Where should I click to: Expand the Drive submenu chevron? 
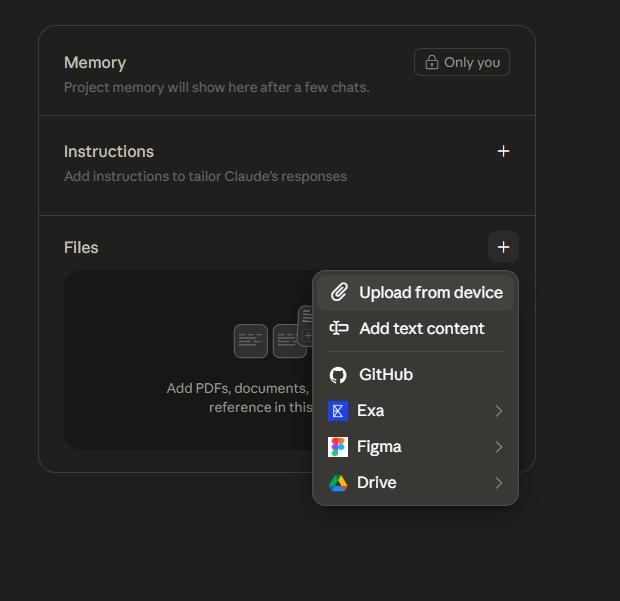[499, 483]
